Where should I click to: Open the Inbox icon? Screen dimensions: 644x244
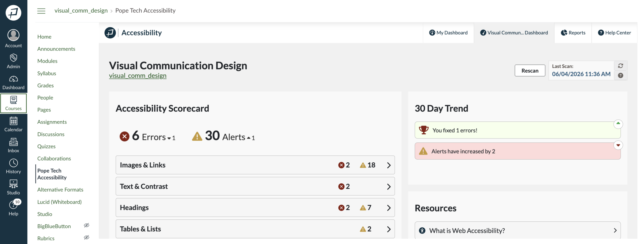pyautogui.click(x=13, y=142)
